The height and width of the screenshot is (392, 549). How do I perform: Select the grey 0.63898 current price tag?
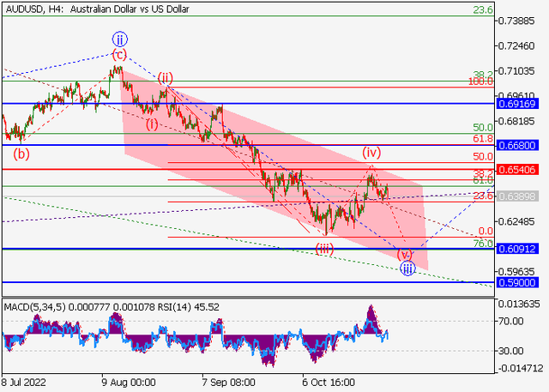[517, 196]
